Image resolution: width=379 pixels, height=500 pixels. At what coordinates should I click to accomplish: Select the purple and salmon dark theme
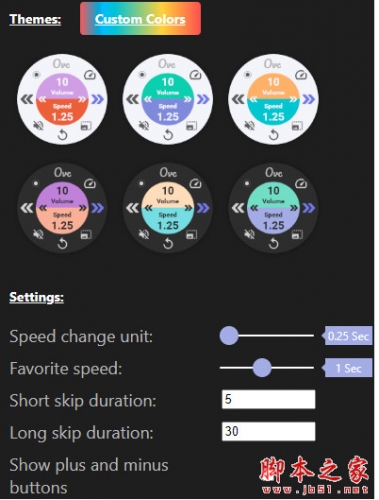click(62, 208)
